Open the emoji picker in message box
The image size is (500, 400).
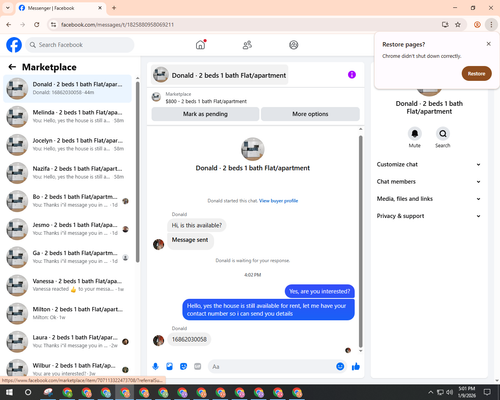click(340, 367)
